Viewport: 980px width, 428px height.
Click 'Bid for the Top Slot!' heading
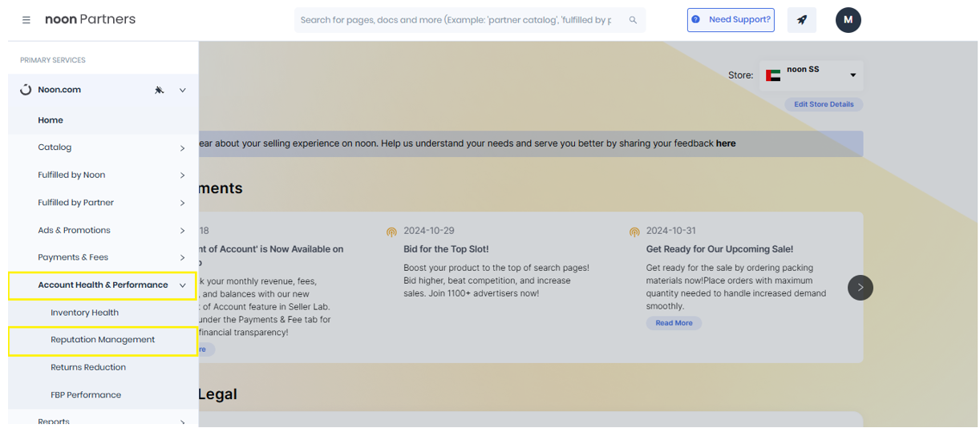coord(446,249)
